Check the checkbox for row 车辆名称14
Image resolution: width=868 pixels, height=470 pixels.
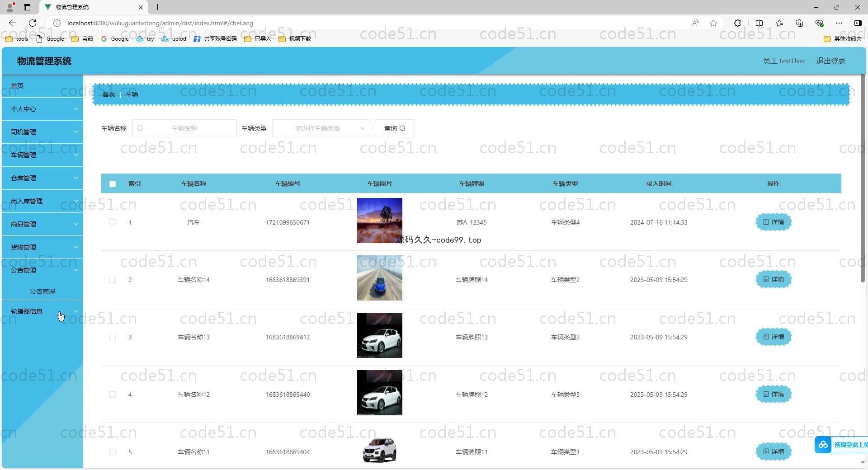click(113, 280)
